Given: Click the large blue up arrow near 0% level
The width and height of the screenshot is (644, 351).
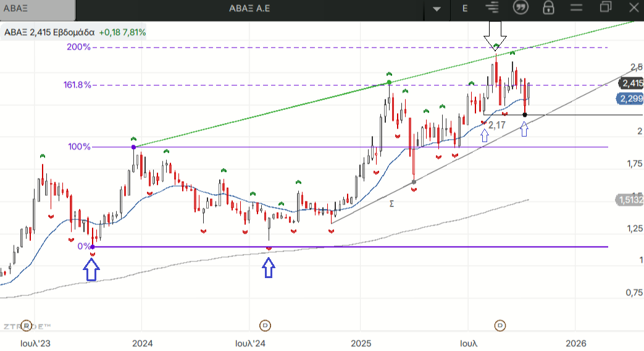Looking at the screenshot, I should tap(91, 269).
